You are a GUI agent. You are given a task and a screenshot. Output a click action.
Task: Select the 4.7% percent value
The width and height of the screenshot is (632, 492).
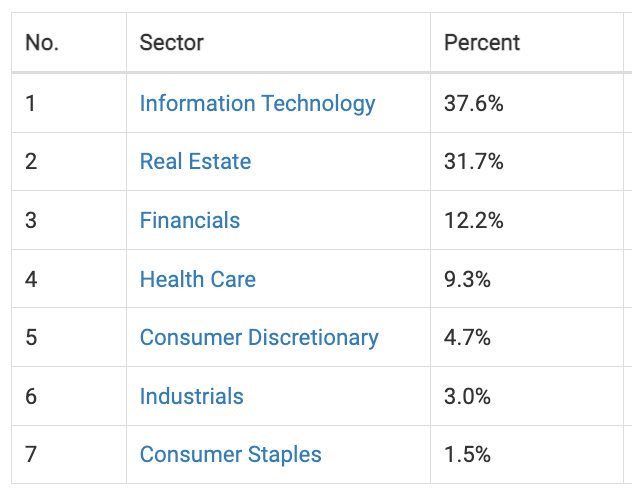coord(467,338)
